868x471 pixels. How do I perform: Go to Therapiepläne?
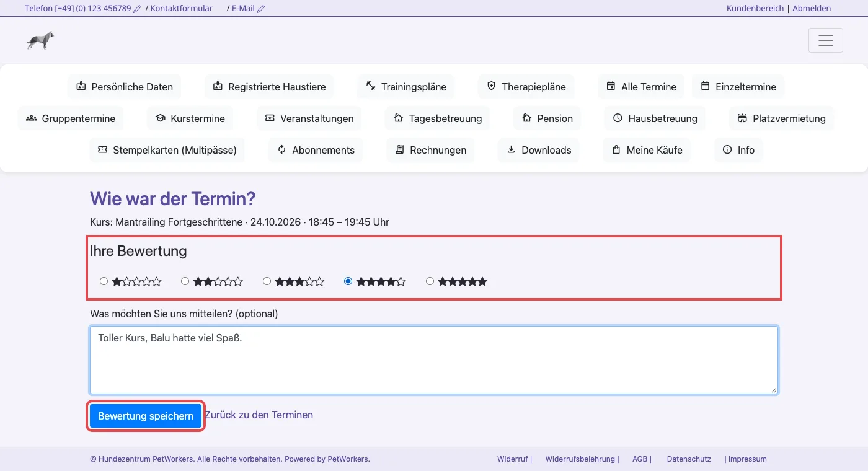coord(526,87)
